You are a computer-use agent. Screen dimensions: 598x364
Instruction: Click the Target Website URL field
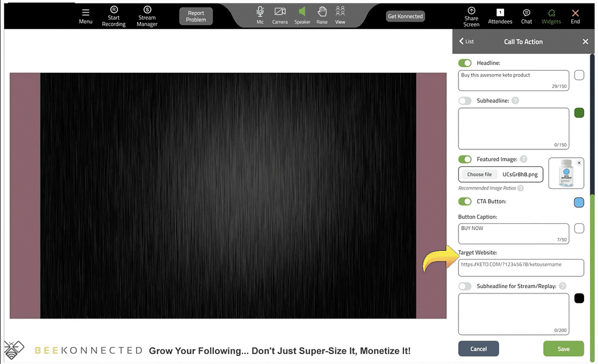pyautogui.click(x=520, y=267)
